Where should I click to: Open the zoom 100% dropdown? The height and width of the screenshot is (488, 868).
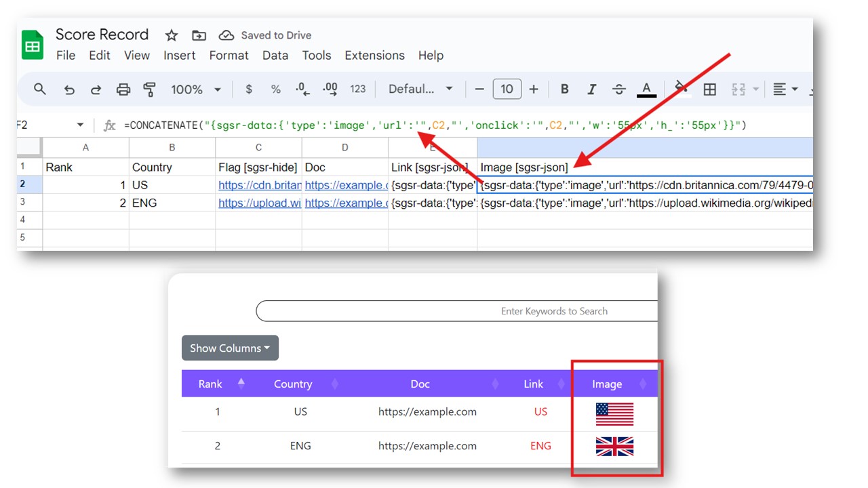pos(196,89)
